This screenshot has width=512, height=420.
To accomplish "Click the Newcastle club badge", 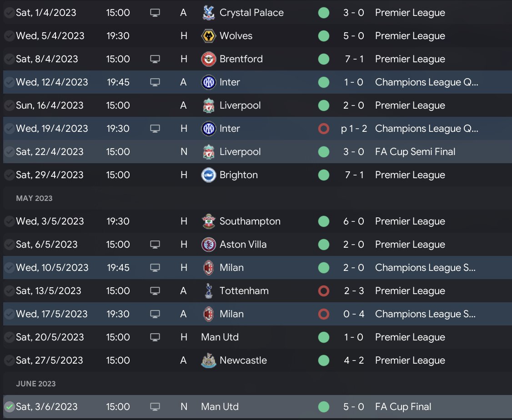I will coord(208,360).
